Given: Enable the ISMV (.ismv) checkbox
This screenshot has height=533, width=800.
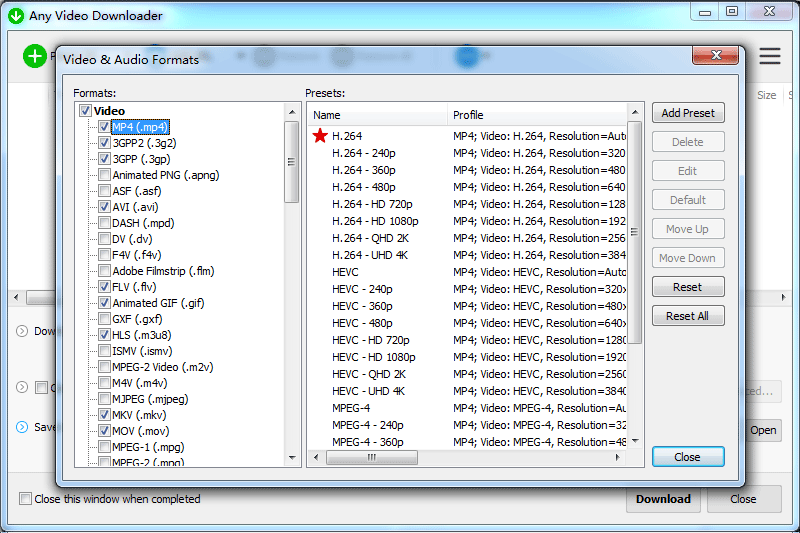Looking at the screenshot, I should [104, 351].
